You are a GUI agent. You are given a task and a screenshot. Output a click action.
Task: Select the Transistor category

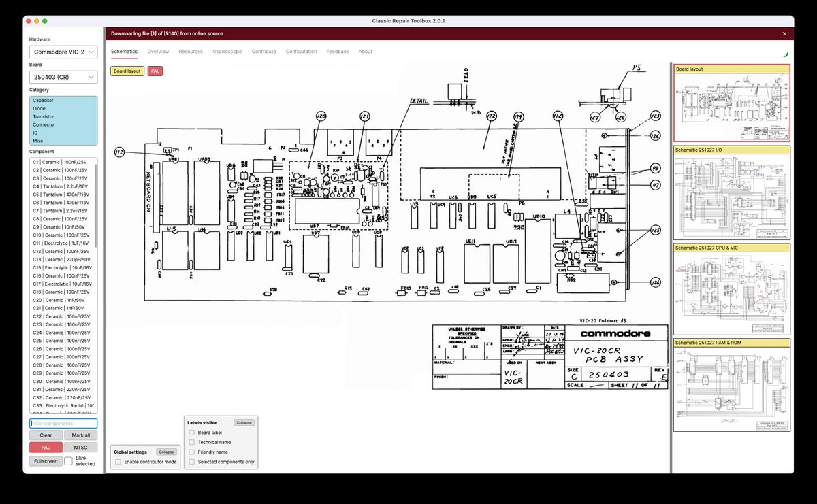click(x=63, y=116)
